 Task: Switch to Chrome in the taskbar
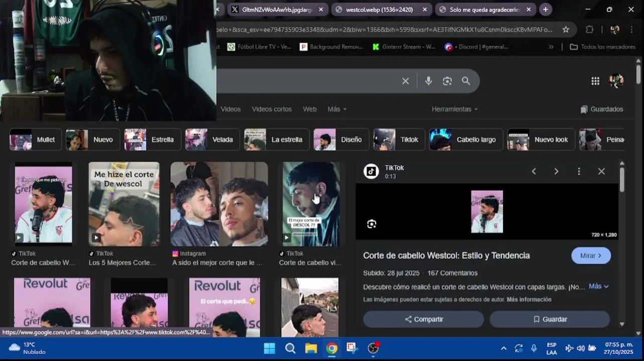332,348
